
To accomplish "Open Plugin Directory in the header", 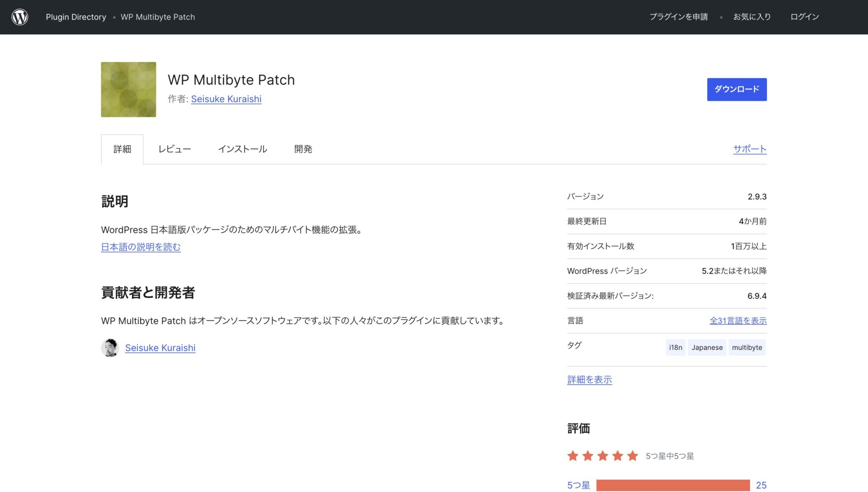I will click(76, 17).
